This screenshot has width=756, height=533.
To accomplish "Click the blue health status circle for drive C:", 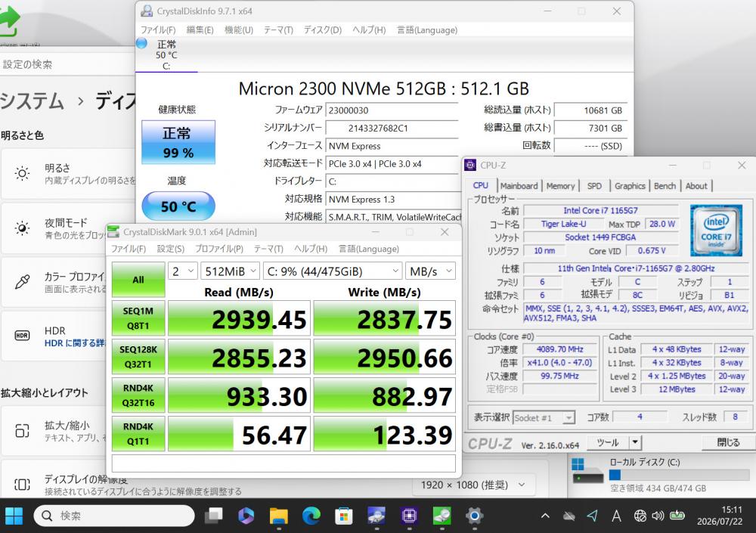I will (142, 43).
